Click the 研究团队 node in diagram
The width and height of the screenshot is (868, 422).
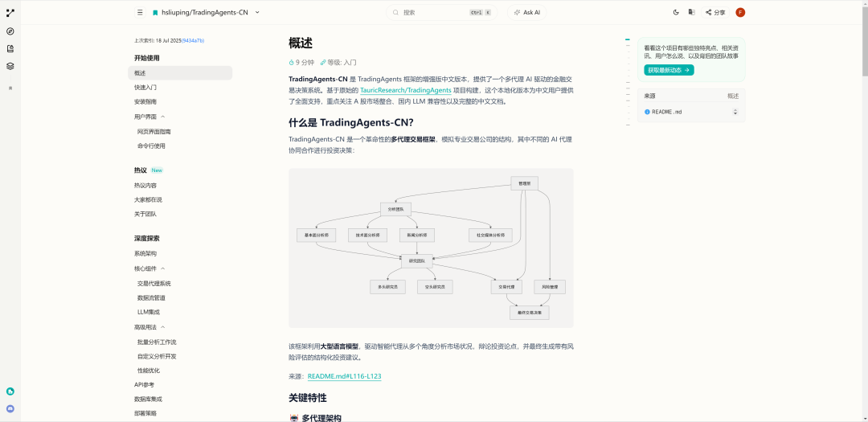pos(417,261)
